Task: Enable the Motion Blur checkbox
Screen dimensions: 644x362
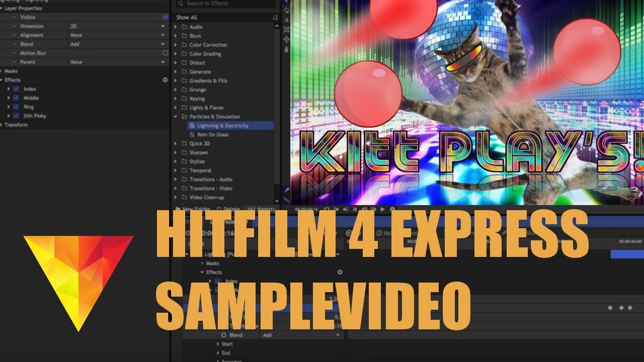Action: click(x=165, y=53)
